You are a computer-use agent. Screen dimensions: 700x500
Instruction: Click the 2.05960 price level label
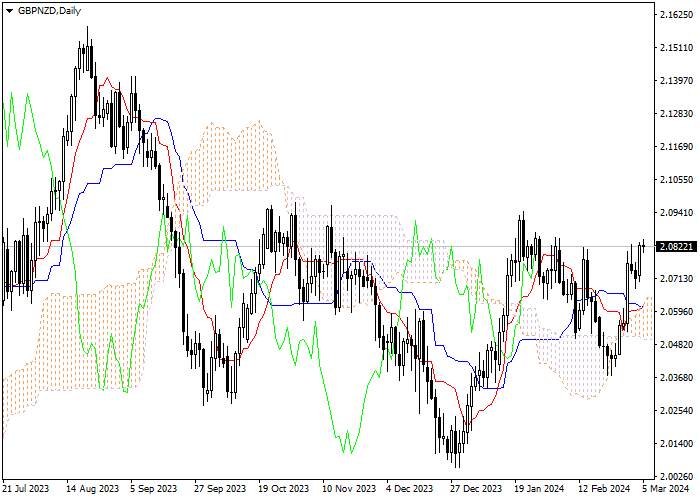tap(677, 312)
